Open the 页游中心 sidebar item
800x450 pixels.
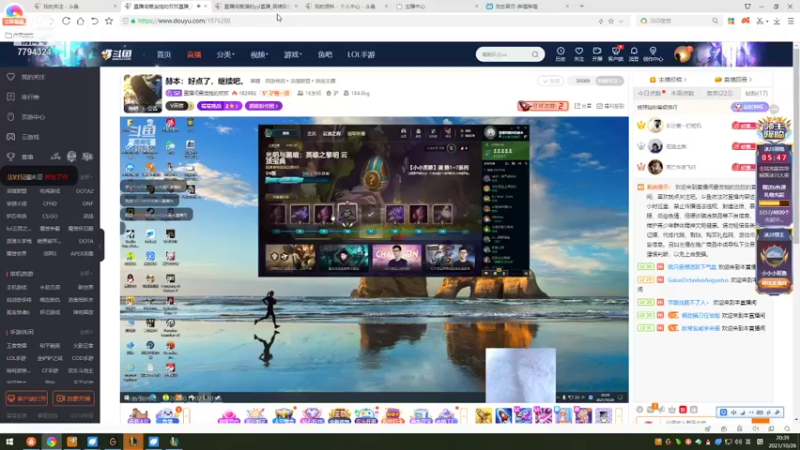tap(27, 117)
